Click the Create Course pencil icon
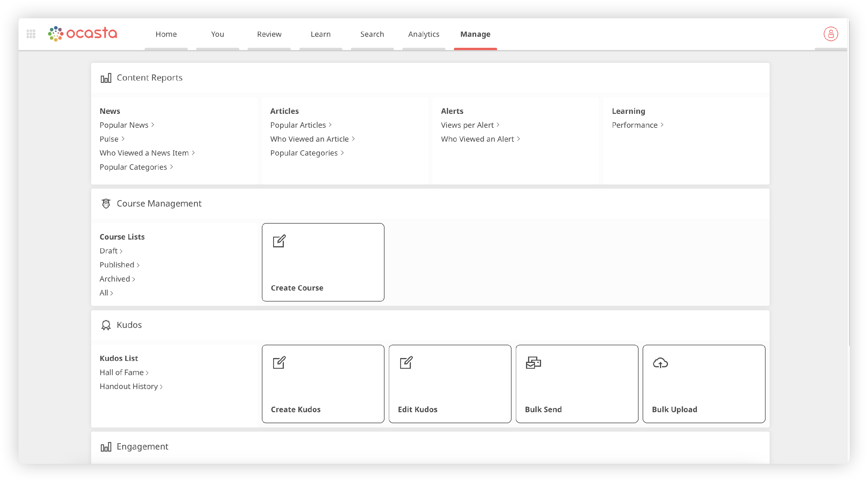The height and width of the screenshot is (482, 868). point(279,241)
